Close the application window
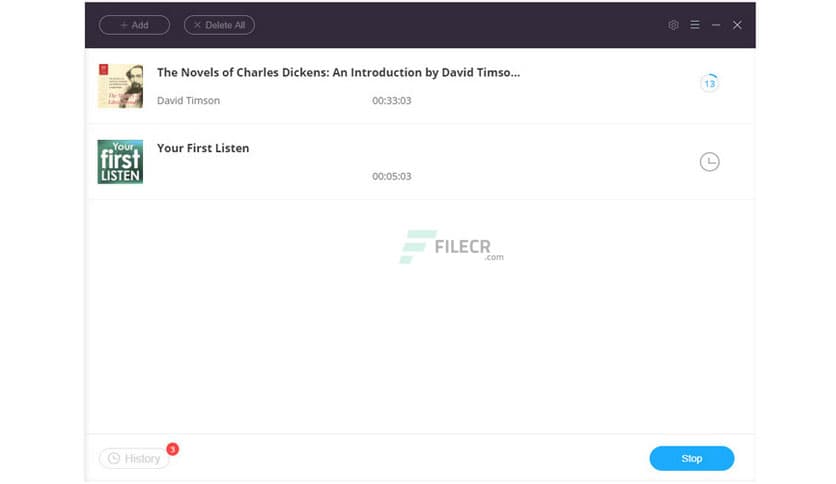 737,25
